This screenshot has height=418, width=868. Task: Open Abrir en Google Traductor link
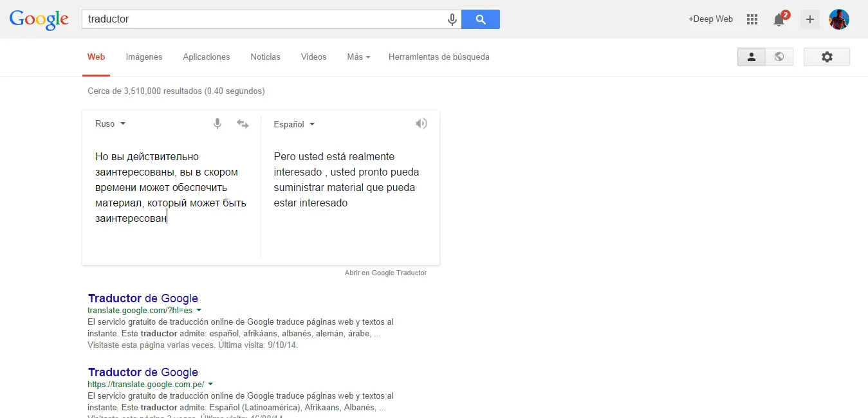pyautogui.click(x=385, y=273)
